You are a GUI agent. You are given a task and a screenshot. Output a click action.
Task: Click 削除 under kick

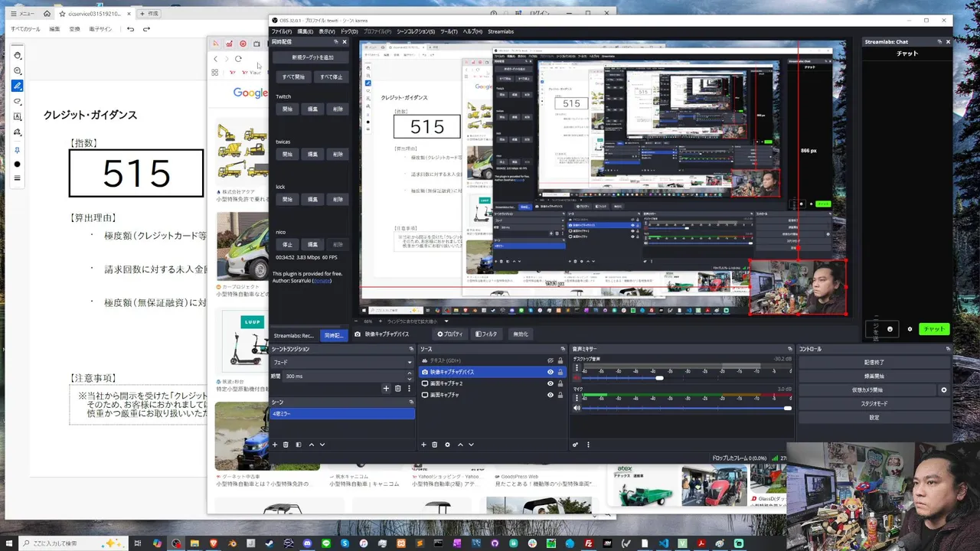(338, 200)
